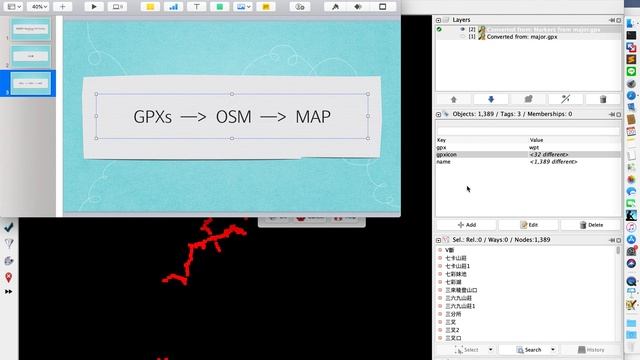
Task: Play the Keynote slideshow
Action: (94, 7)
